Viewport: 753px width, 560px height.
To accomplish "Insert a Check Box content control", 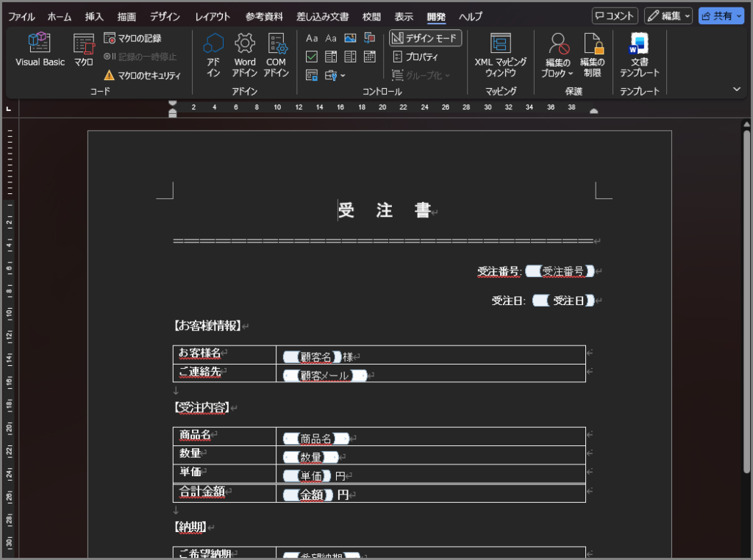I will pyautogui.click(x=312, y=57).
